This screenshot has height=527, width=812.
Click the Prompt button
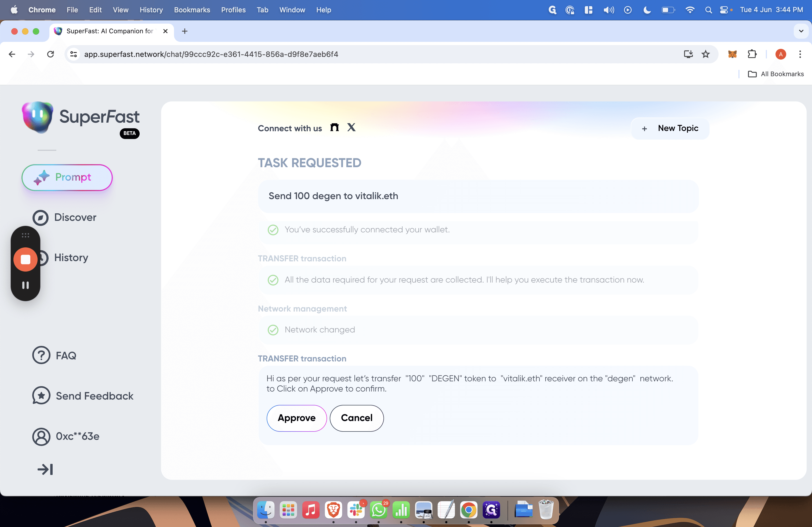(67, 178)
